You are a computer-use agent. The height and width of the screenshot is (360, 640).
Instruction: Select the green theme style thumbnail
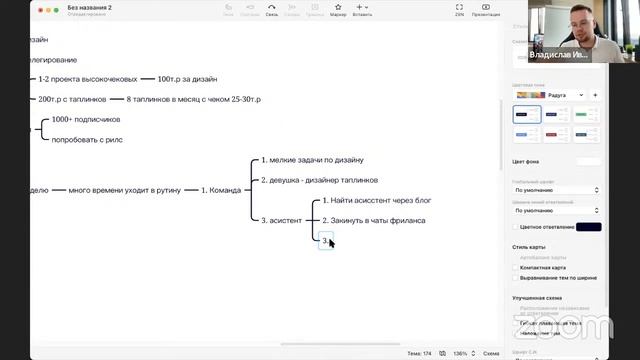[587, 114]
